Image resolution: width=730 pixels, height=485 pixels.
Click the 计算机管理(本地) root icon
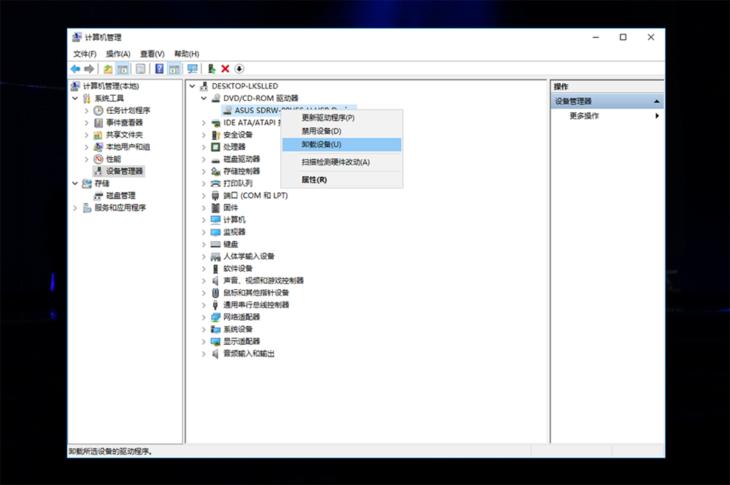pos(75,86)
